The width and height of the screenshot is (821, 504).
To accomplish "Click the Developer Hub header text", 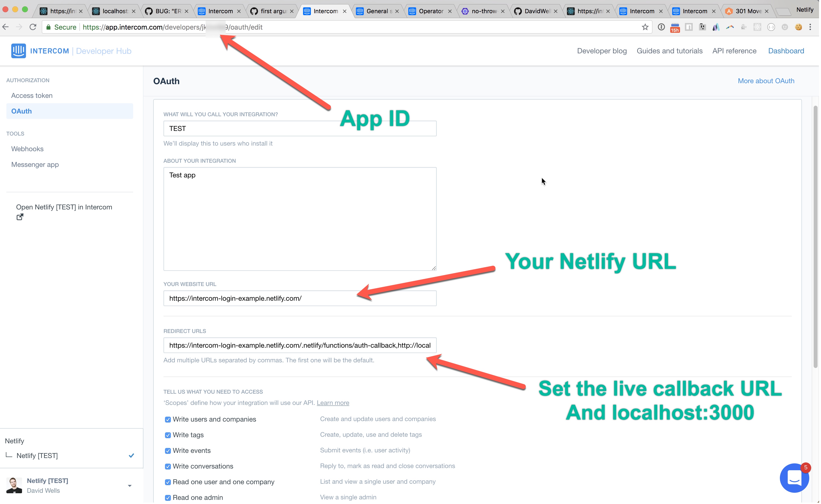I will pos(104,51).
